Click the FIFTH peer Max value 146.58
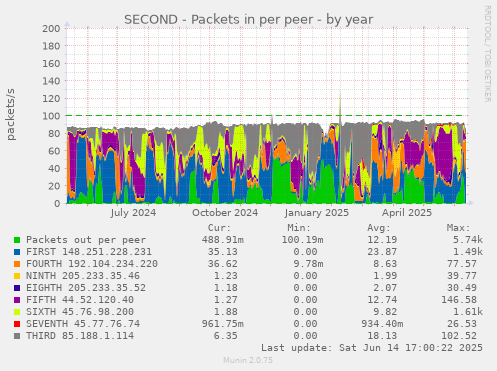 pos(459,300)
